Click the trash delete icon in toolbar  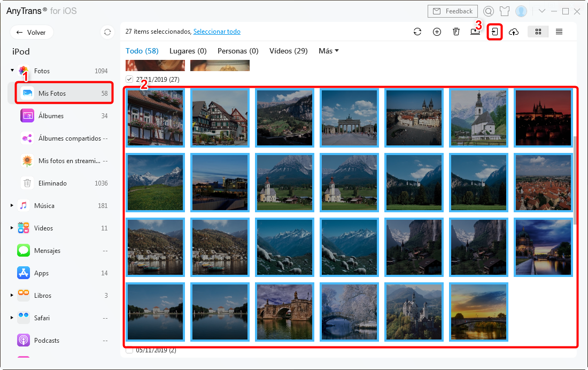[456, 32]
